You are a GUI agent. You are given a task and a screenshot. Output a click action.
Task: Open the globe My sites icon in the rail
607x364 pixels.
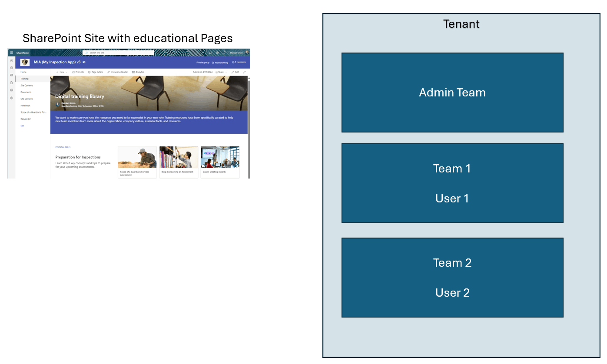11,68
